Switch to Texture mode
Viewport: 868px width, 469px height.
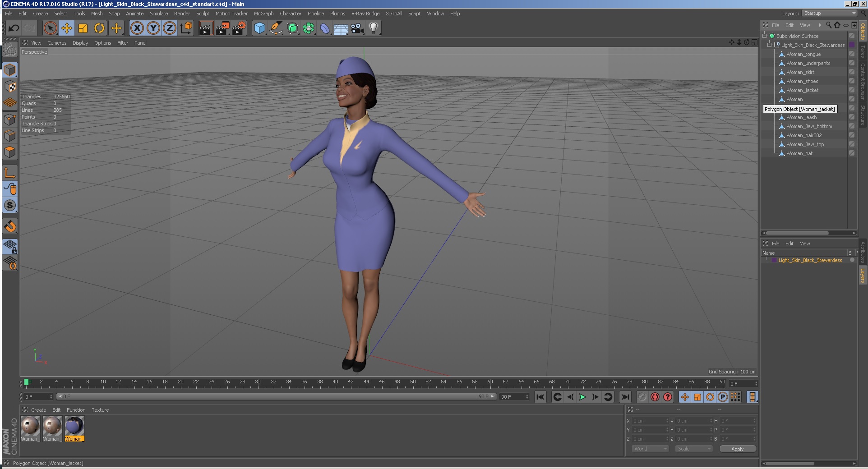(x=10, y=86)
